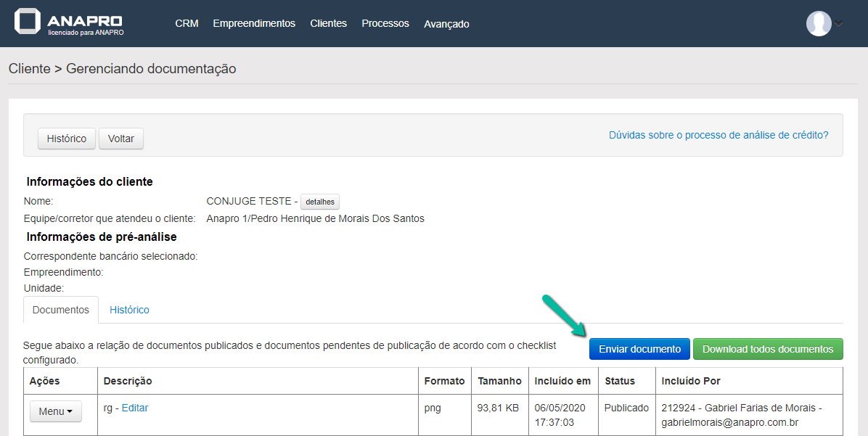The height and width of the screenshot is (436, 868).
Task: Show client detalhes next to CONJUGE TESTE
Action: (320, 202)
